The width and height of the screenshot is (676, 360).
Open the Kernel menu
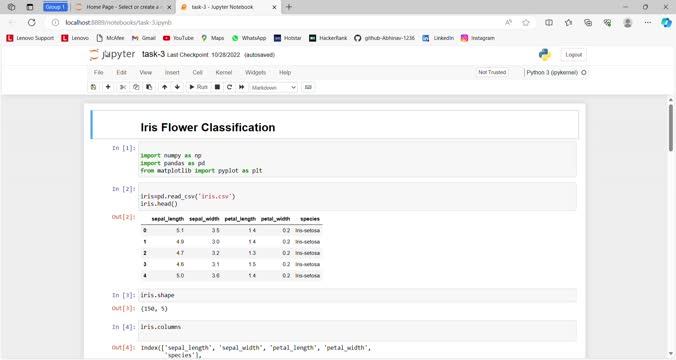[x=224, y=72]
